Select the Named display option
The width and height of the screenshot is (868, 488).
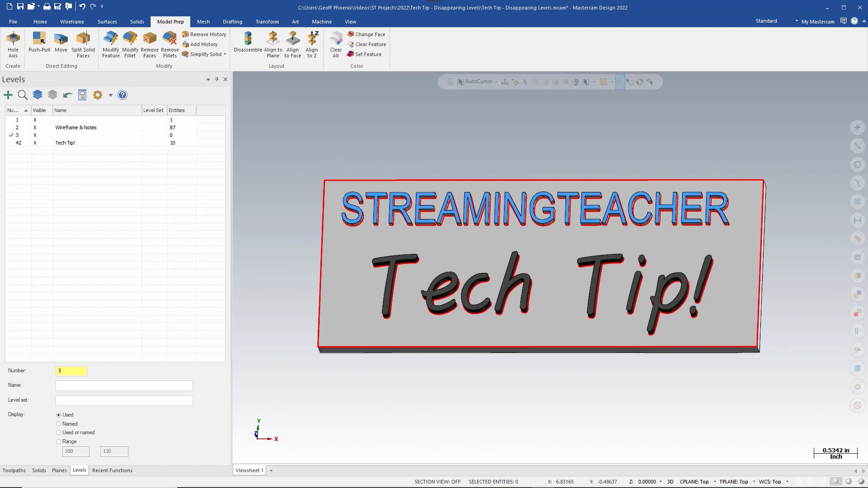click(58, 424)
